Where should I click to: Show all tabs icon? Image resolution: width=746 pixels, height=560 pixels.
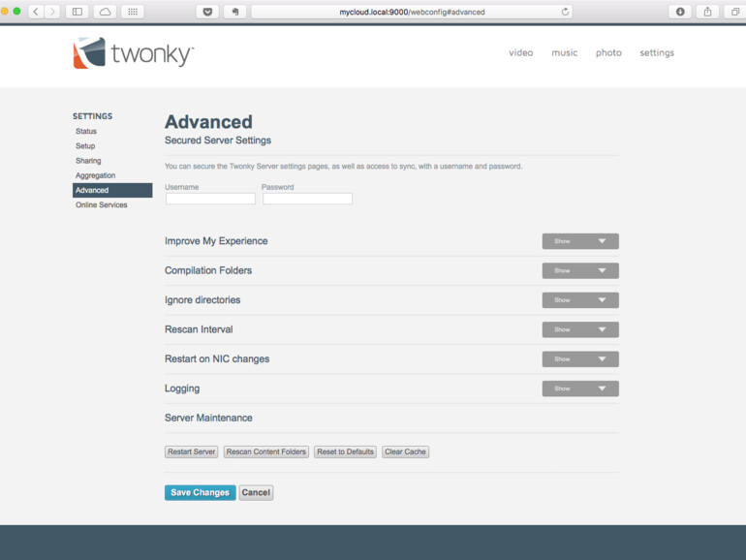[735, 12]
